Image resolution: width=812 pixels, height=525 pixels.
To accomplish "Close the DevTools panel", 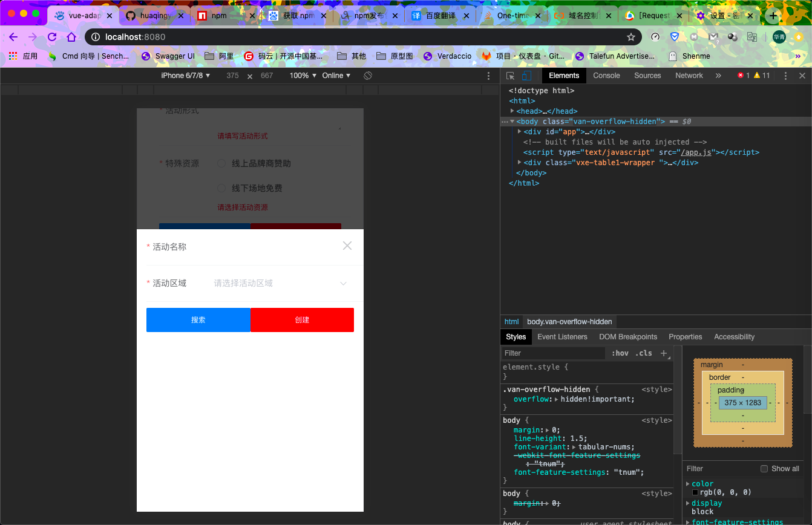I will (x=802, y=76).
